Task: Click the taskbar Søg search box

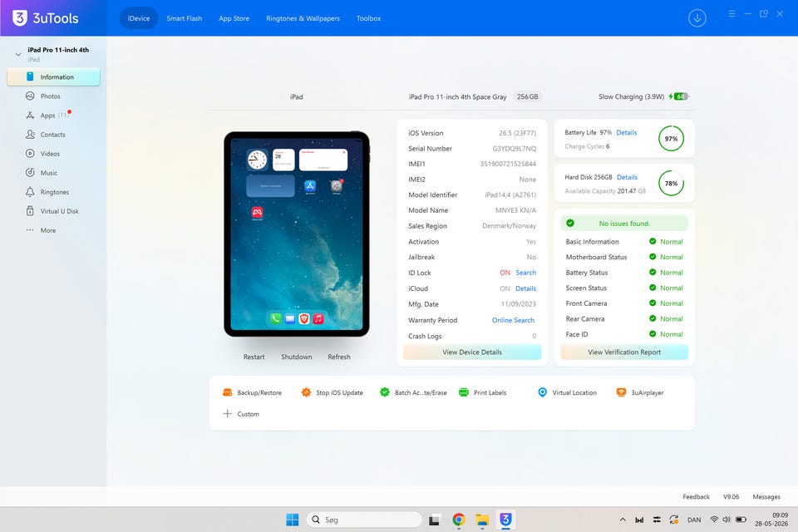Action: coord(364,520)
